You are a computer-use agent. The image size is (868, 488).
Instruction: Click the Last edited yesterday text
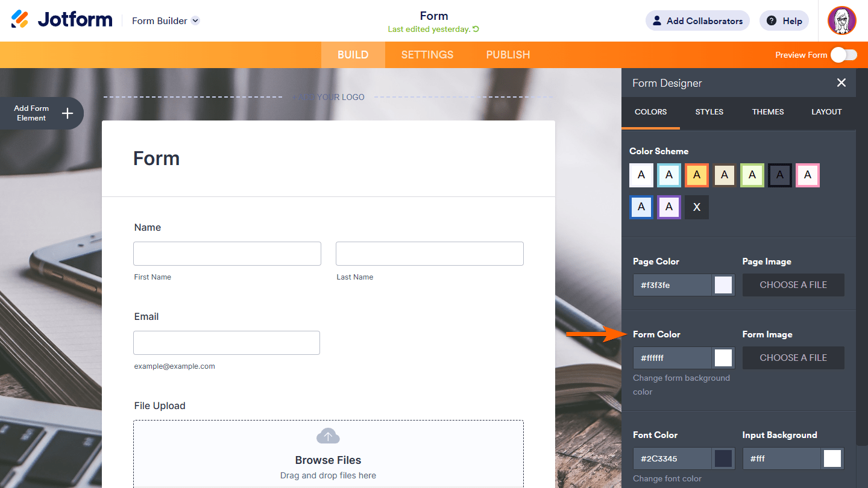[x=429, y=30]
